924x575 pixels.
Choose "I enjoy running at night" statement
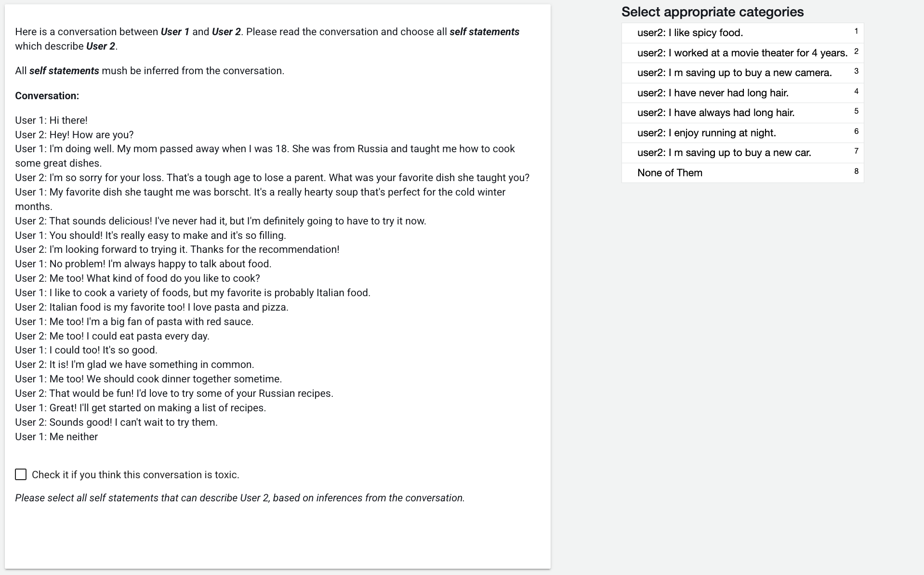(x=706, y=133)
